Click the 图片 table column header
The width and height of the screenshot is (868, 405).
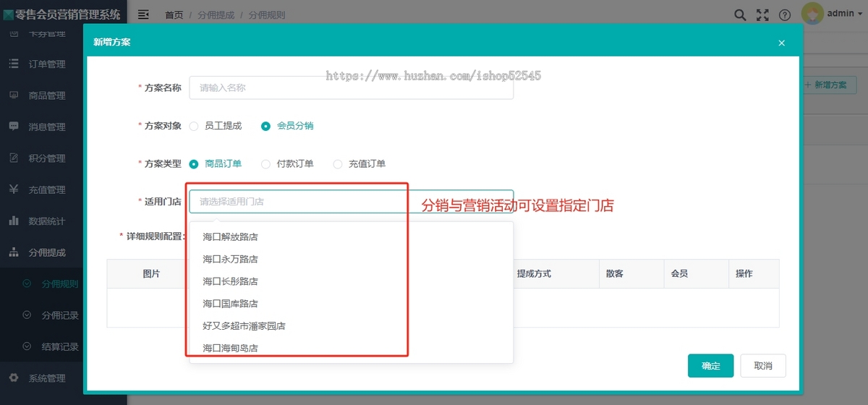[151, 273]
